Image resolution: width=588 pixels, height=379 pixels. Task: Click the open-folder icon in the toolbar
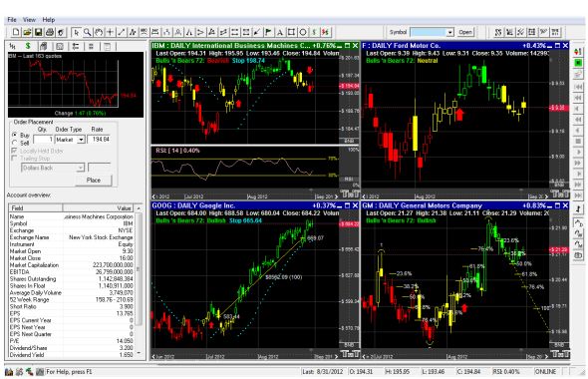point(27,32)
